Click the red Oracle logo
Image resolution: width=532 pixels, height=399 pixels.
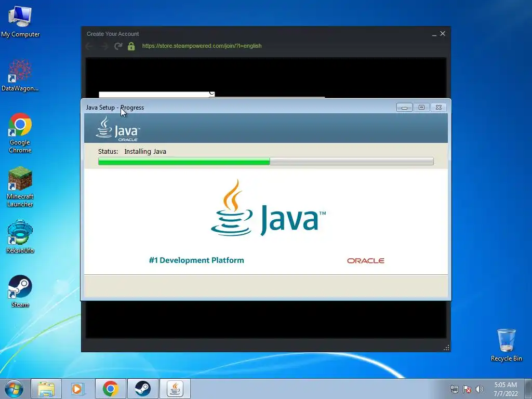(365, 261)
